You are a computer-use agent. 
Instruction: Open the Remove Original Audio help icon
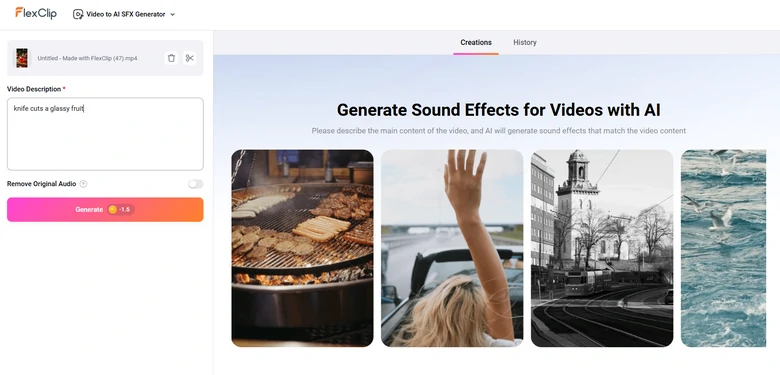point(84,184)
